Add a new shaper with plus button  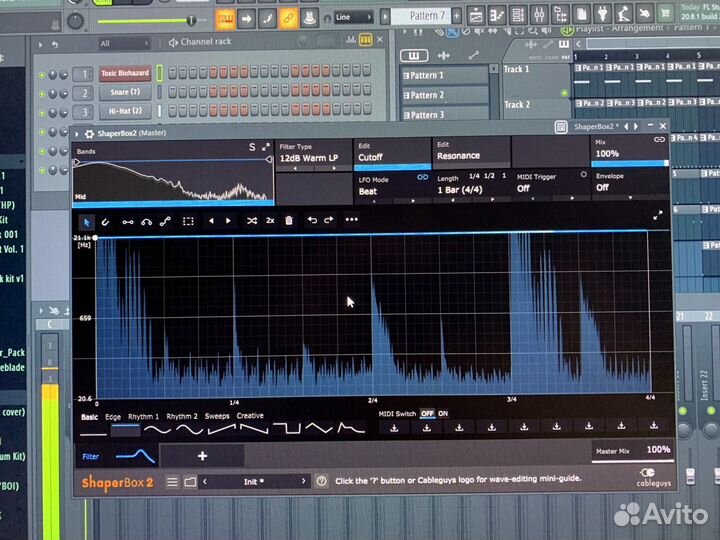(x=202, y=456)
